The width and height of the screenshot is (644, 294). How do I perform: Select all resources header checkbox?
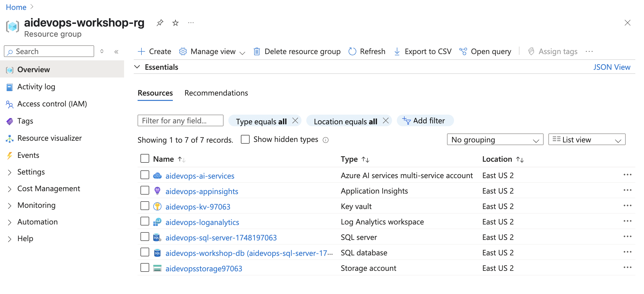point(145,159)
